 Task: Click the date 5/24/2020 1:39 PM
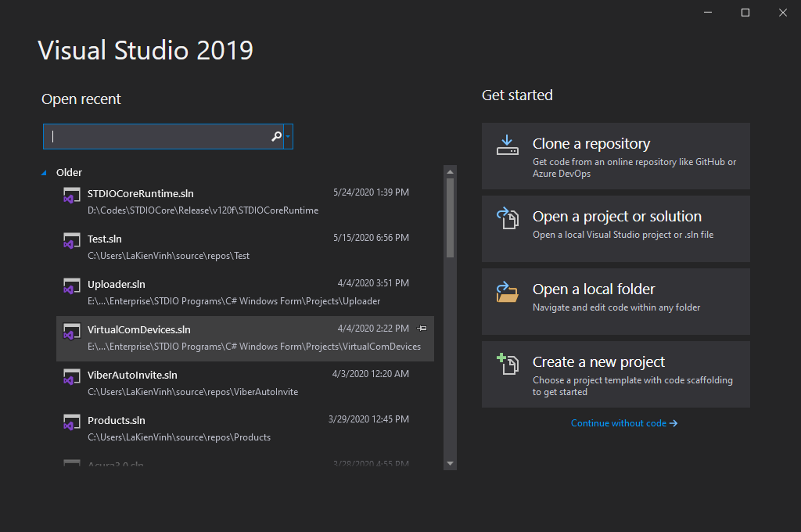pyautogui.click(x=371, y=192)
